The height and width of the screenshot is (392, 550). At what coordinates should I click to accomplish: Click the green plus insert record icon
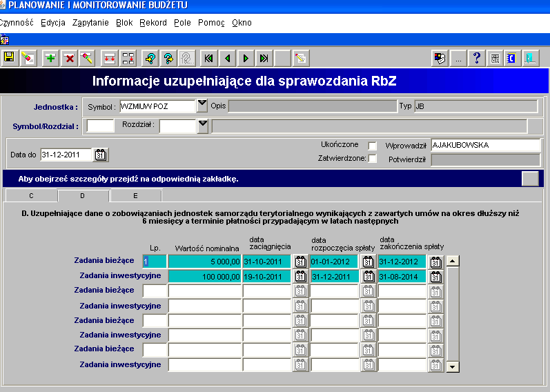pos(50,58)
